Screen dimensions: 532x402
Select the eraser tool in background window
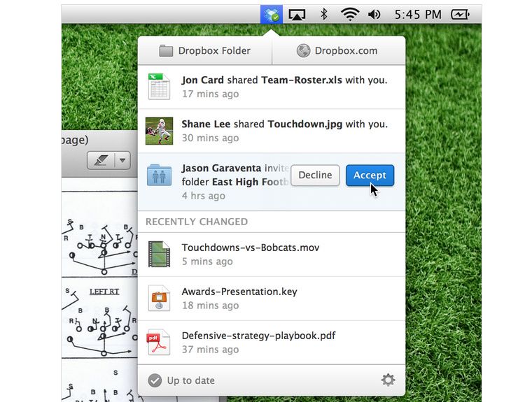[101, 160]
